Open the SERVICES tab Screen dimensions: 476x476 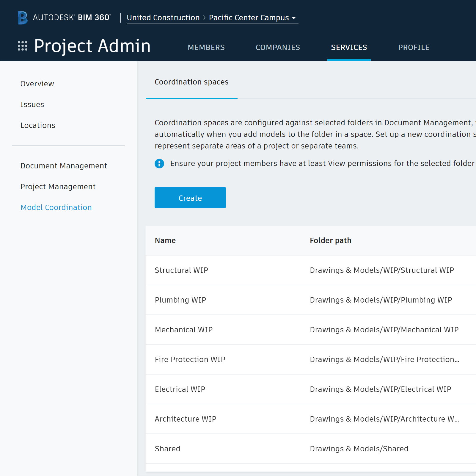point(349,47)
